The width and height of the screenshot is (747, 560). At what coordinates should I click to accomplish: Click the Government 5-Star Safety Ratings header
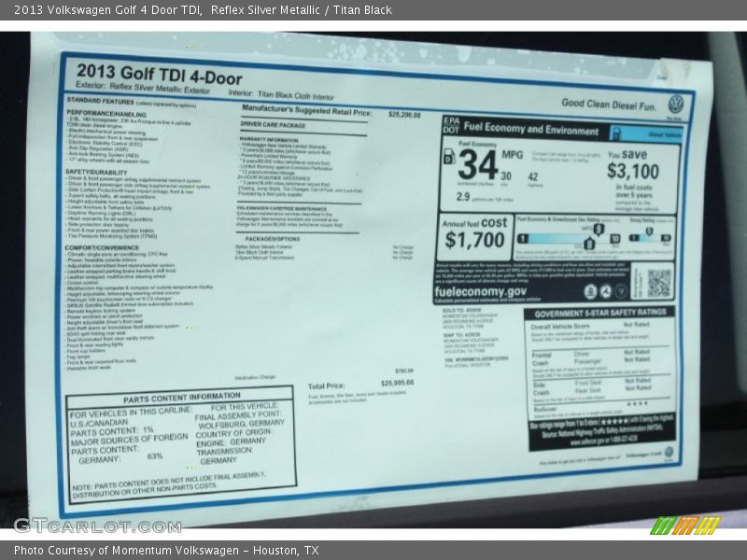pos(600,313)
